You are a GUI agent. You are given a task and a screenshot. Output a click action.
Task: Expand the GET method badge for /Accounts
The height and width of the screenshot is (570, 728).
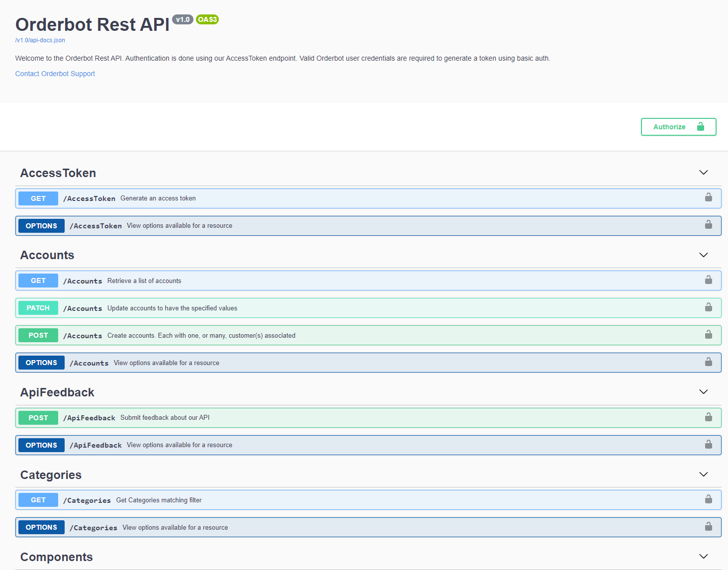click(x=38, y=281)
